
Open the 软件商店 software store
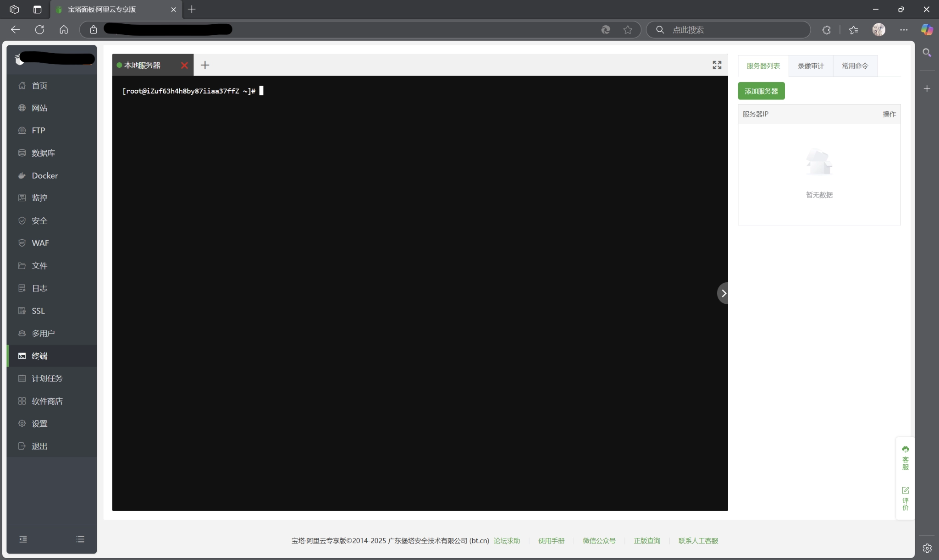coord(47,401)
